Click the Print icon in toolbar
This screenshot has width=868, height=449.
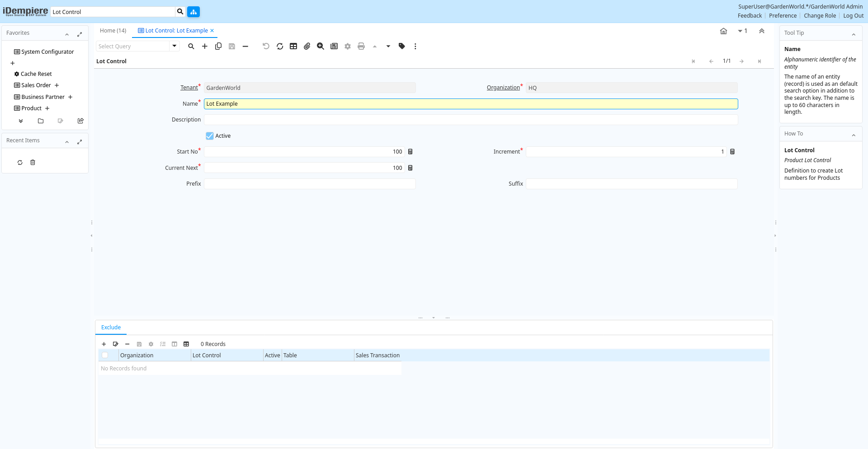361,46
